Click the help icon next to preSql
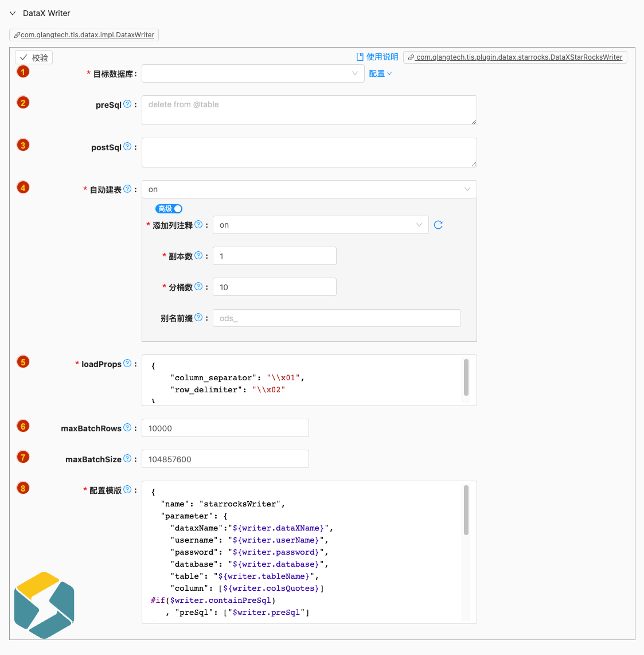 pyautogui.click(x=127, y=104)
